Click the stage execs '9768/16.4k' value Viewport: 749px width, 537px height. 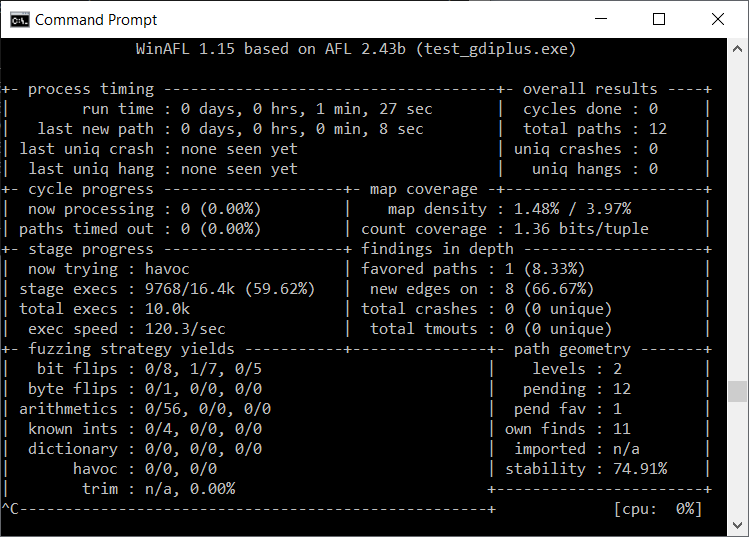(x=190, y=289)
